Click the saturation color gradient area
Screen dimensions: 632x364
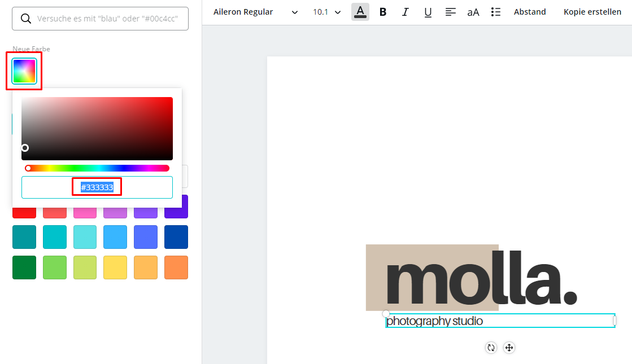click(x=97, y=129)
